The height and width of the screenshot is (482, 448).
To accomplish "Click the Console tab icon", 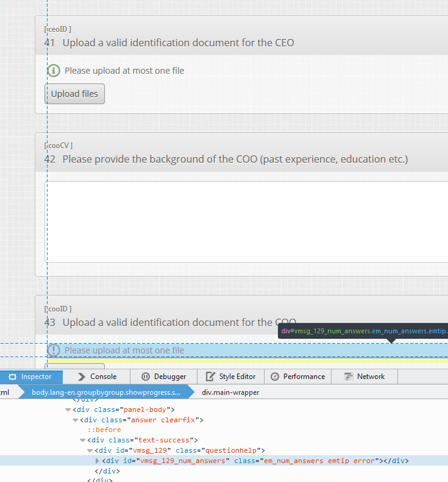I will point(80,377).
